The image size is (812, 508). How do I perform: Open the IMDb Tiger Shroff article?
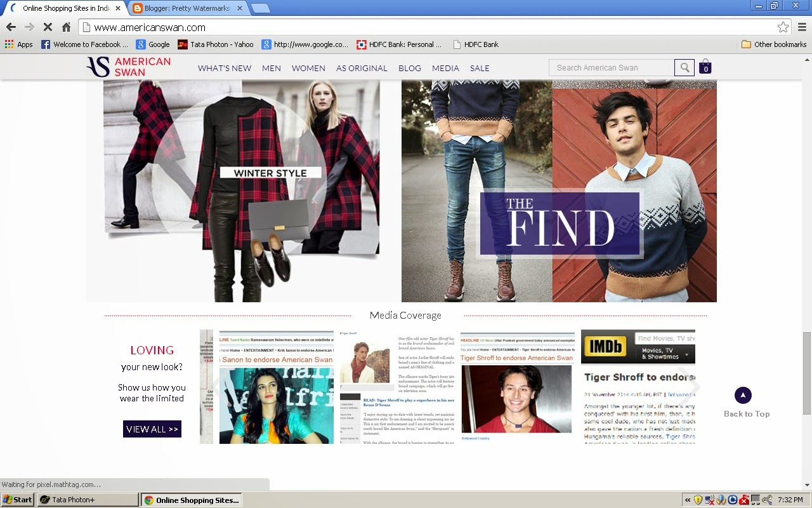638,387
